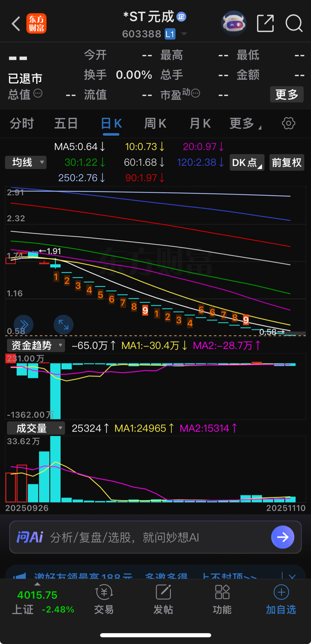Image resolution: width=311 pixels, height=644 pixels.
Task: Tap the large negative capital flow bar
Action: click(55, 391)
